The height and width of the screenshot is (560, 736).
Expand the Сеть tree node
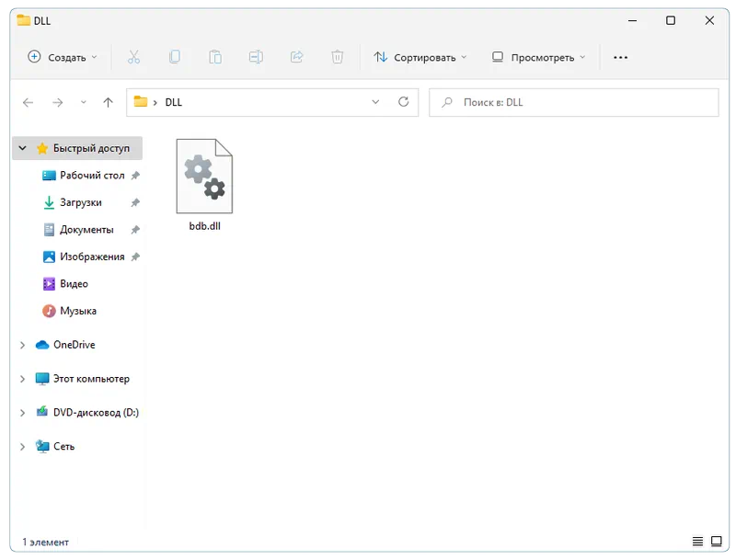click(22, 447)
